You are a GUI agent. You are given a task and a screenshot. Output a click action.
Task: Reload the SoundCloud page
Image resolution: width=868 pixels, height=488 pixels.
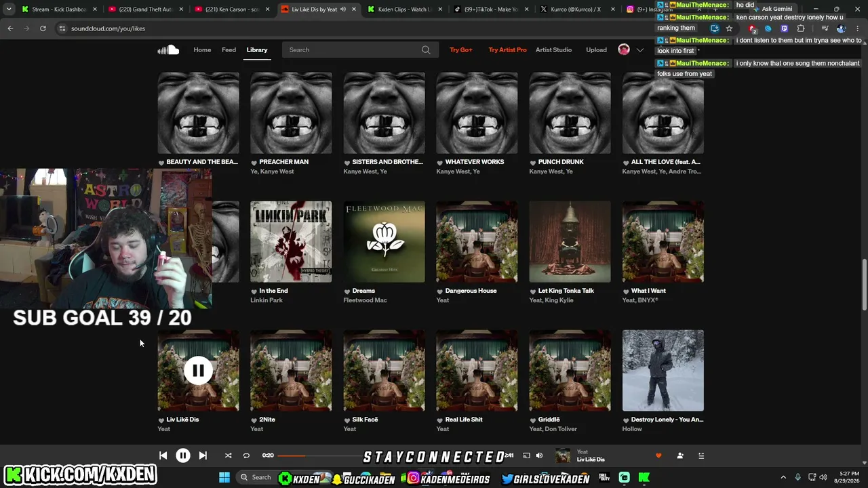43,28
